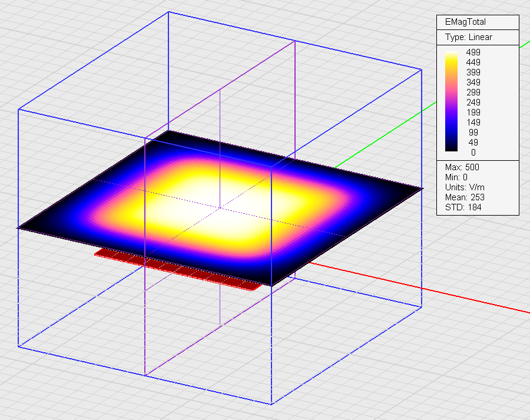Click the 399 value on the color scale
The height and width of the screenshot is (420, 530).
[x=473, y=72]
